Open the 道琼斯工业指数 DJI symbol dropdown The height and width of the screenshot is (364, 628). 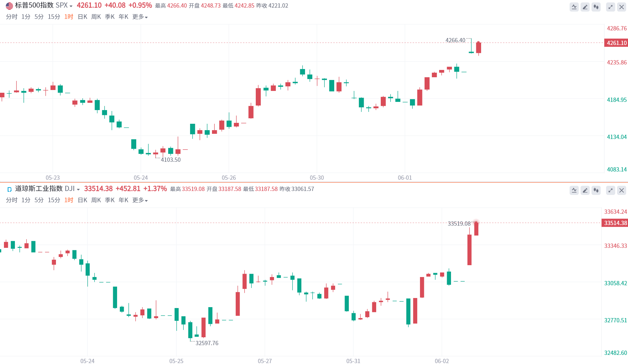point(78,189)
